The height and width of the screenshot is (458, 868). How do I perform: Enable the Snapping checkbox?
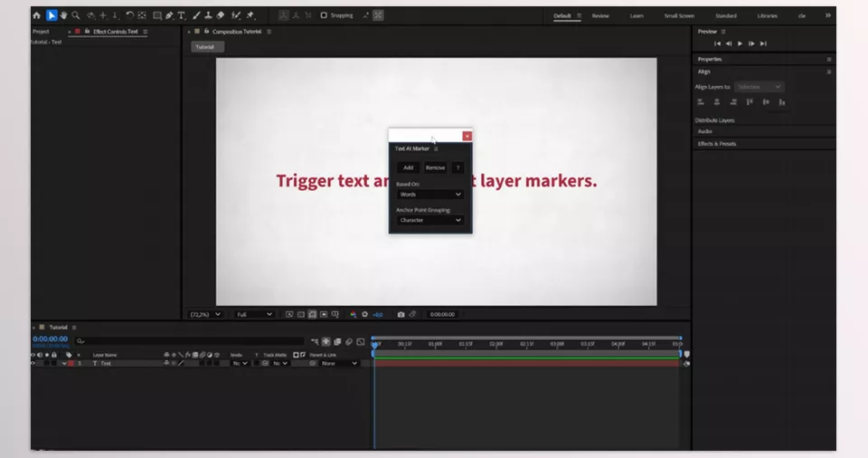pos(324,15)
